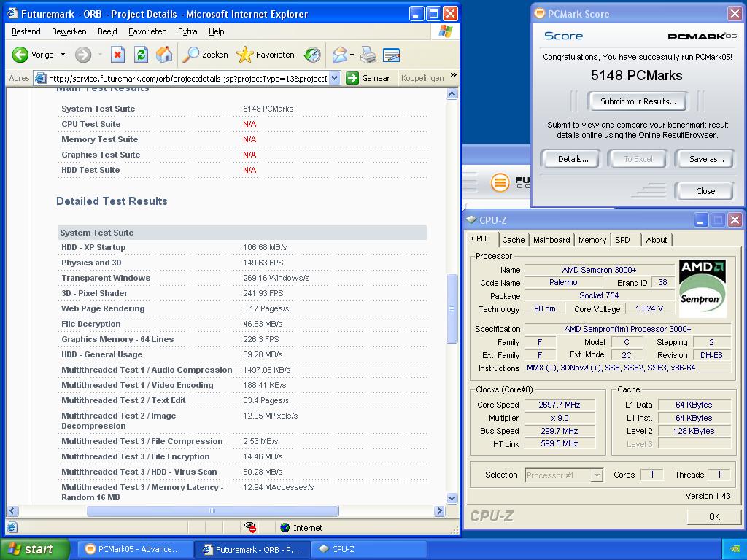Click the scroll right arrow in IE
This screenshot has width=747, height=560.
[440, 511]
